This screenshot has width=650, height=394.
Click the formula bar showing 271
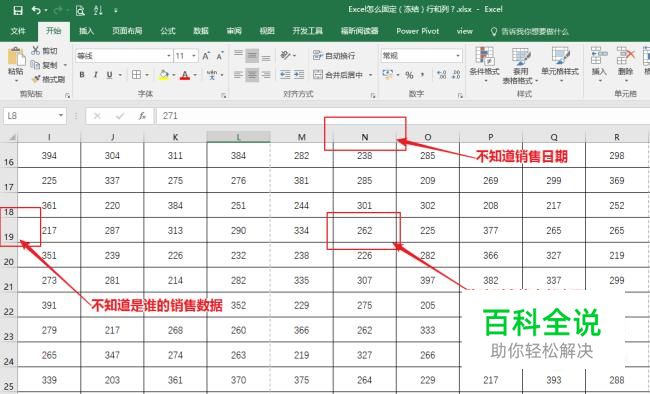[x=402, y=116]
